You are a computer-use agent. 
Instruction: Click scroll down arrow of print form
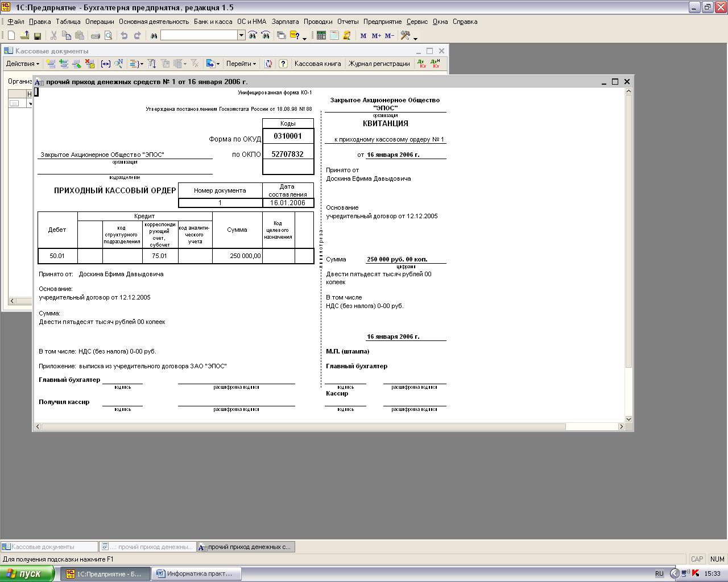click(628, 419)
